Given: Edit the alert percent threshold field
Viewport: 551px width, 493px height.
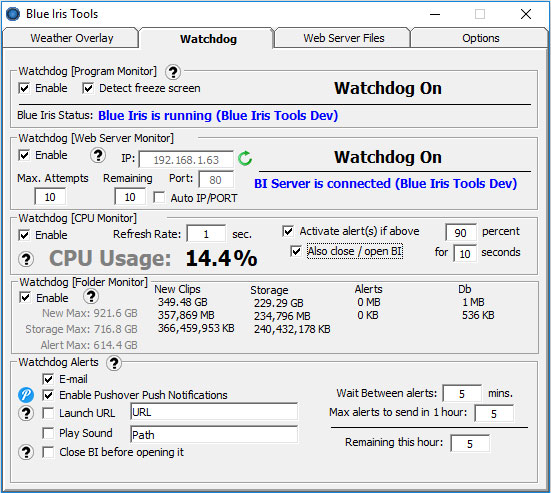Looking at the screenshot, I should point(461,233).
